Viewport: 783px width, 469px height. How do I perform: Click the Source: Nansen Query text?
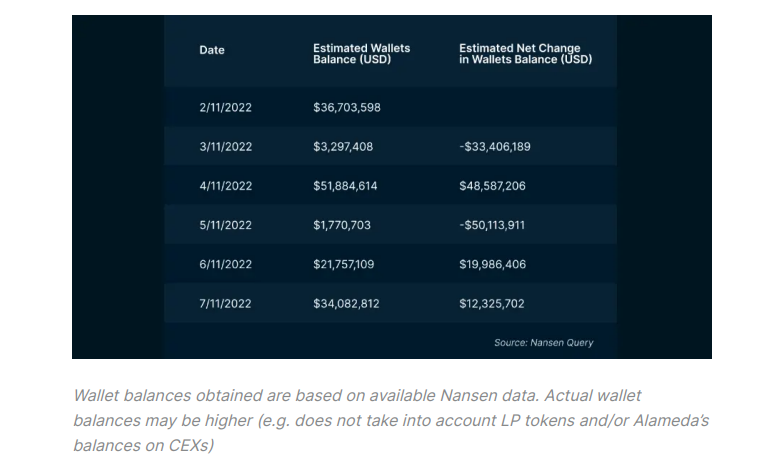pos(543,342)
